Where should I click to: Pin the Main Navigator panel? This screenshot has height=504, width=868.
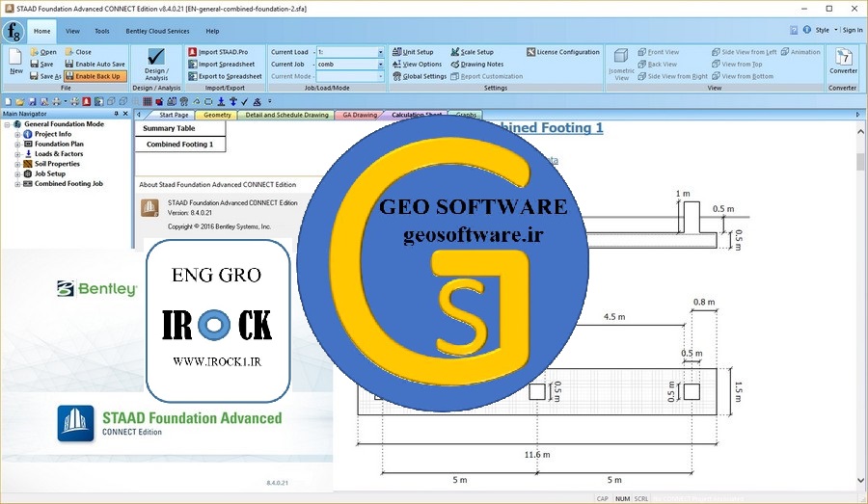click(x=114, y=115)
